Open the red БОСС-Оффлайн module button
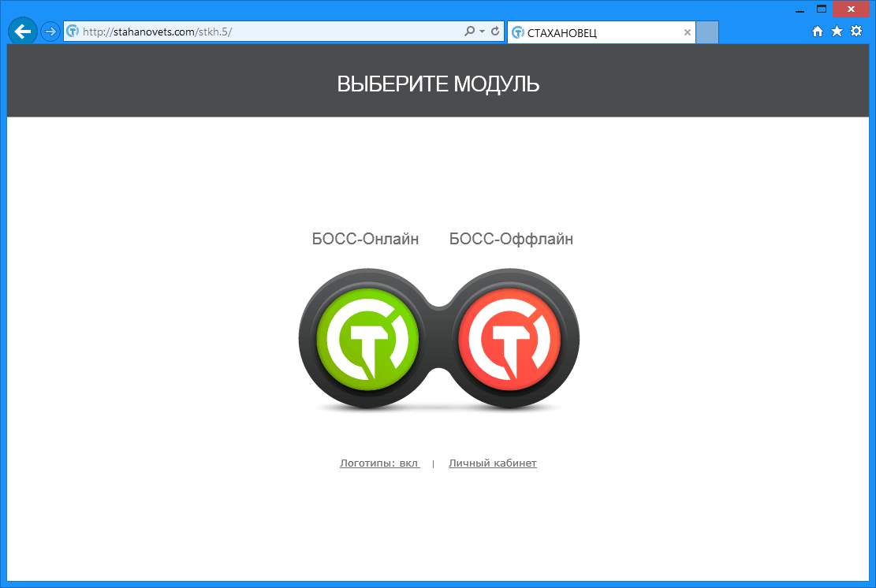The height and width of the screenshot is (588, 876). tap(509, 339)
